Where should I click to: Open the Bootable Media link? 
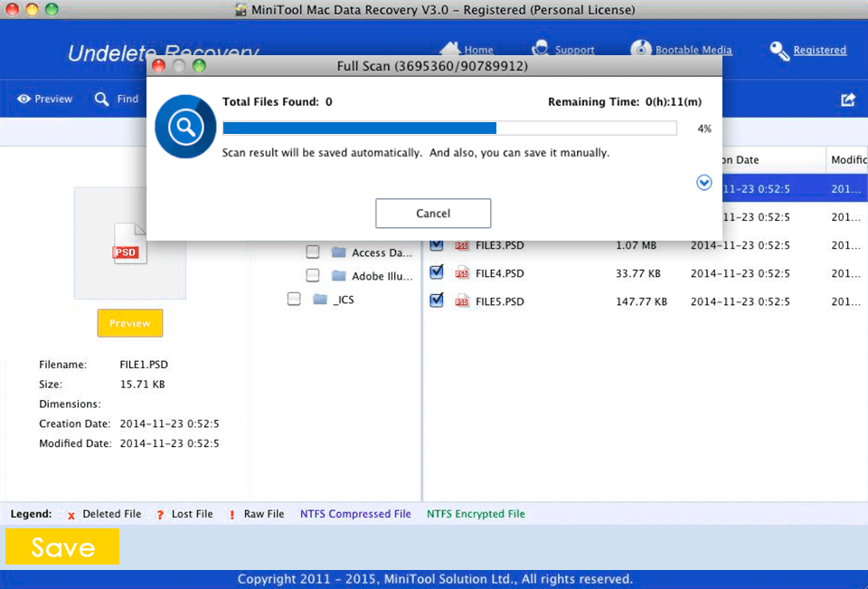693,50
